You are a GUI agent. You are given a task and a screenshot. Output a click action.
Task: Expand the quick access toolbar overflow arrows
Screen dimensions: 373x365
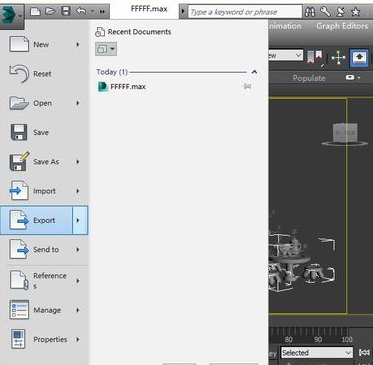coord(102,12)
